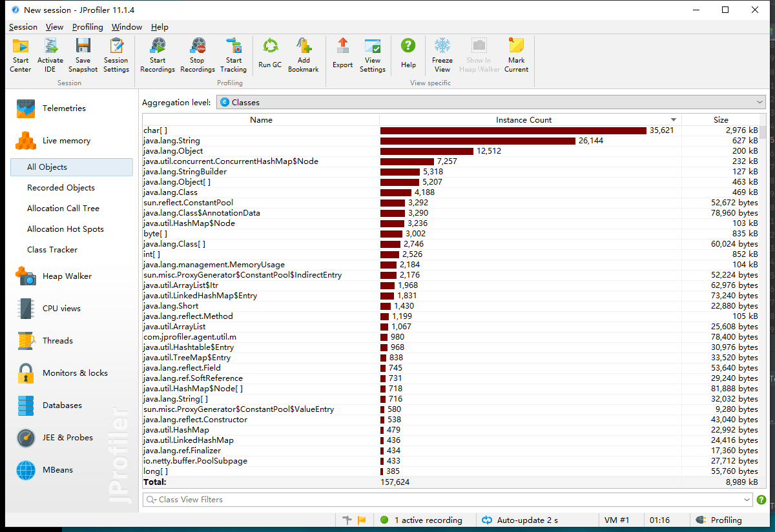Open Session Settings from toolbar
Viewport: 775px width, 532px height.
click(116, 55)
